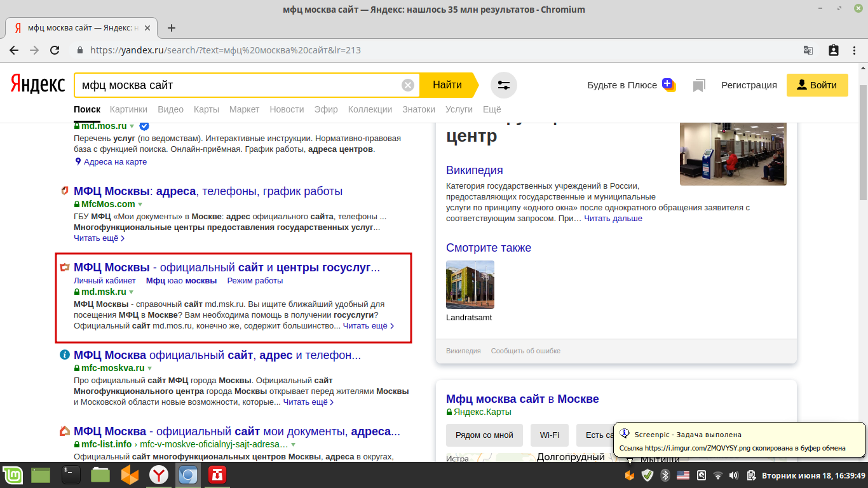Click the house favicon of mfc-list.info result
The image size is (868, 488).
pyautogui.click(x=64, y=431)
